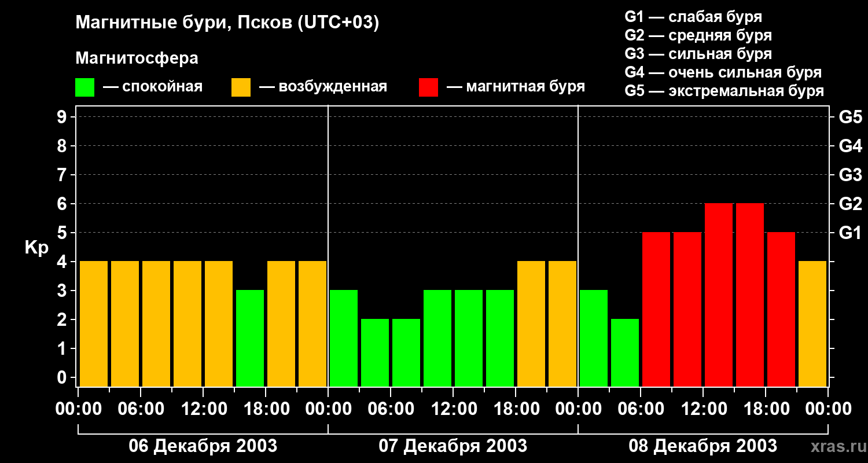The height and width of the screenshot is (463, 868).
Task: Click the chart title 'Магнитные бури, Псков (UTC+03)'
Action: click(227, 23)
